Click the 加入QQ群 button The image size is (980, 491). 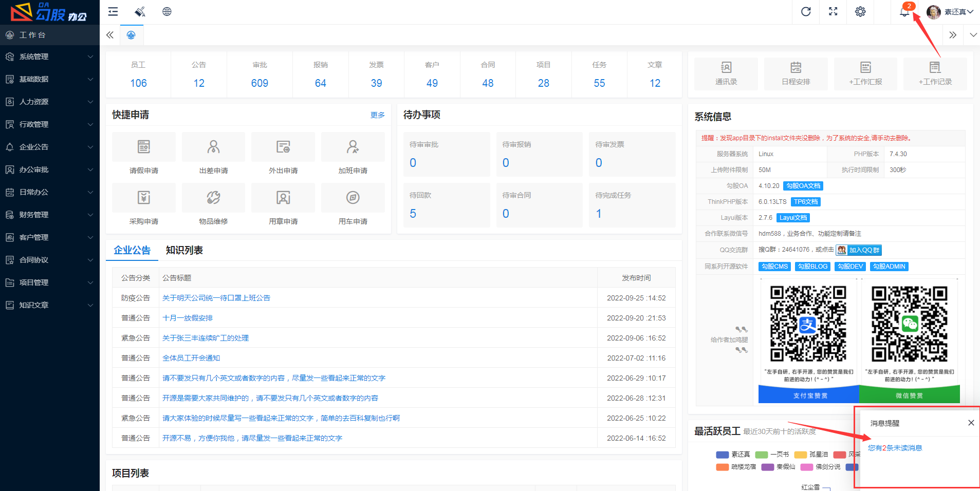859,250
